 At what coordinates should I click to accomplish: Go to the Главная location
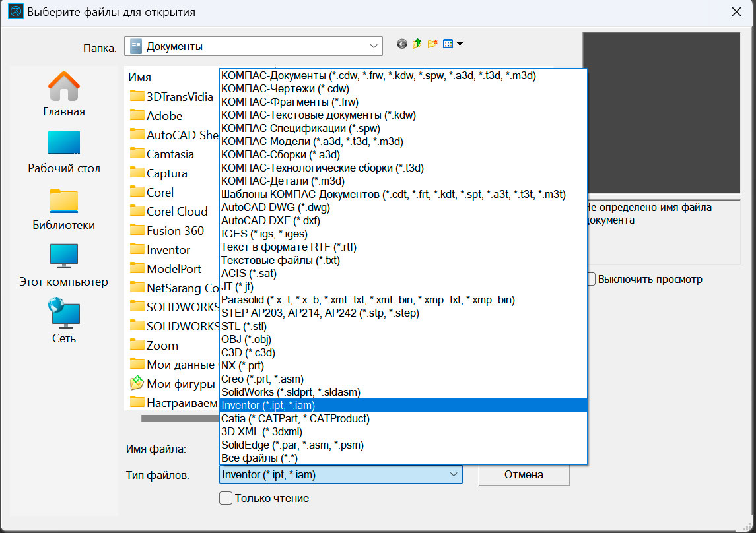63,94
